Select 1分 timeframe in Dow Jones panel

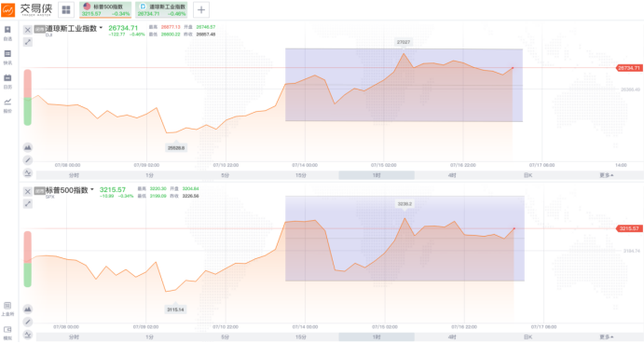[x=149, y=175]
